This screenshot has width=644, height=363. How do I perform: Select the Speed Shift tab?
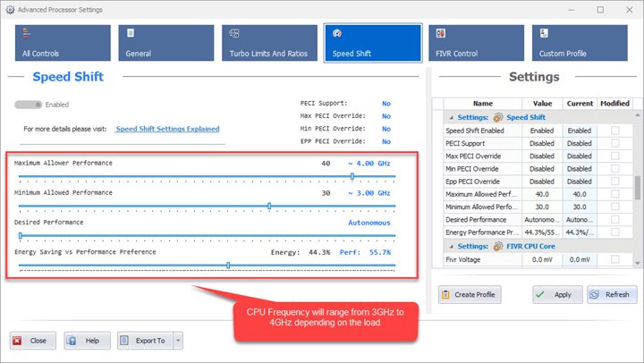tap(373, 43)
